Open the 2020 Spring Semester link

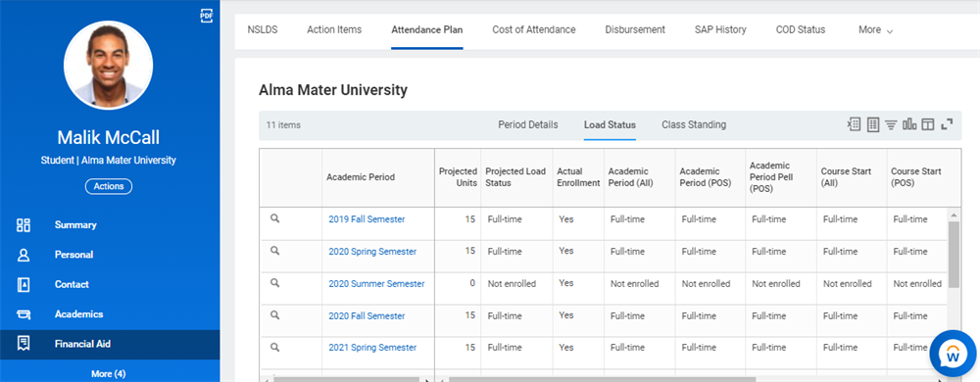click(x=372, y=252)
